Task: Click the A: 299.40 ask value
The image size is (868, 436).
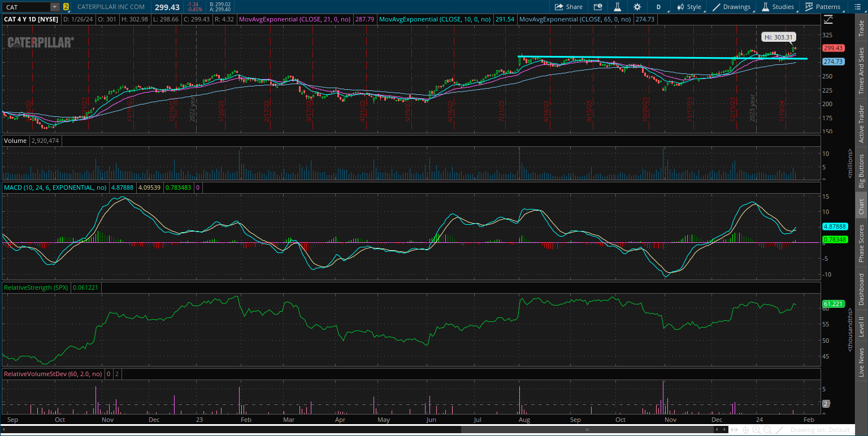Action: coord(220,10)
